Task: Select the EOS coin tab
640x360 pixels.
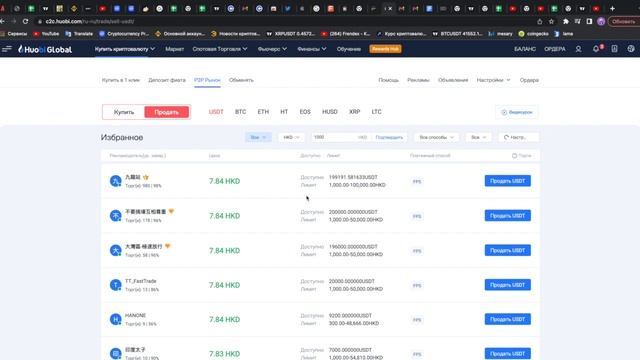Action: [x=305, y=112]
